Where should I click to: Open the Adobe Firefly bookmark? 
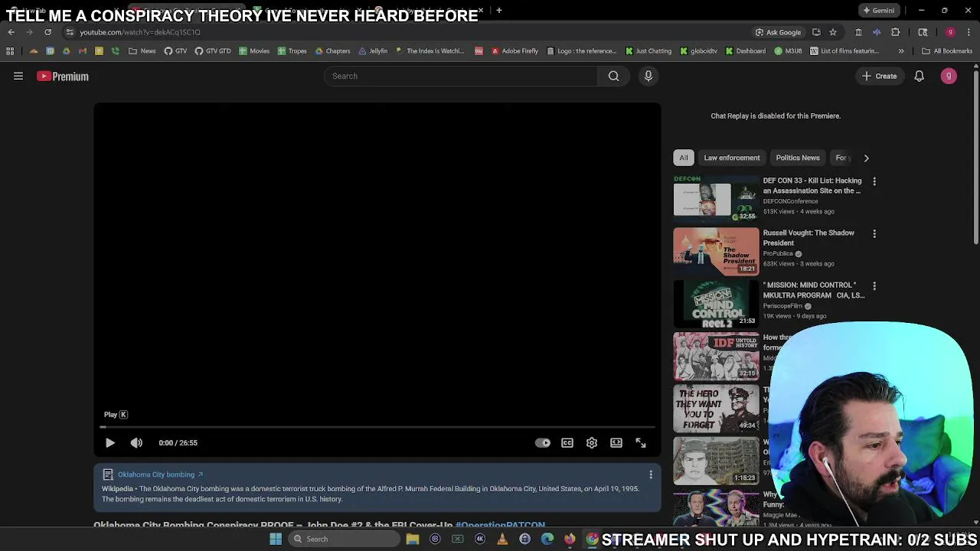click(x=514, y=51)
